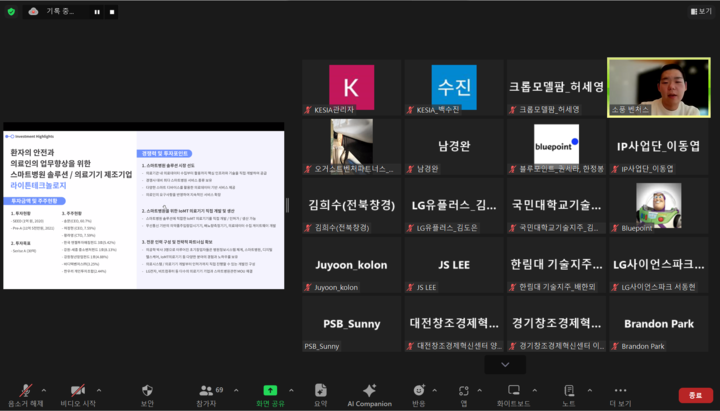The width and height of the screenshot is (720, 411).
Task: Open the 반응 reactions icon
Action: [x=418, y=390]
